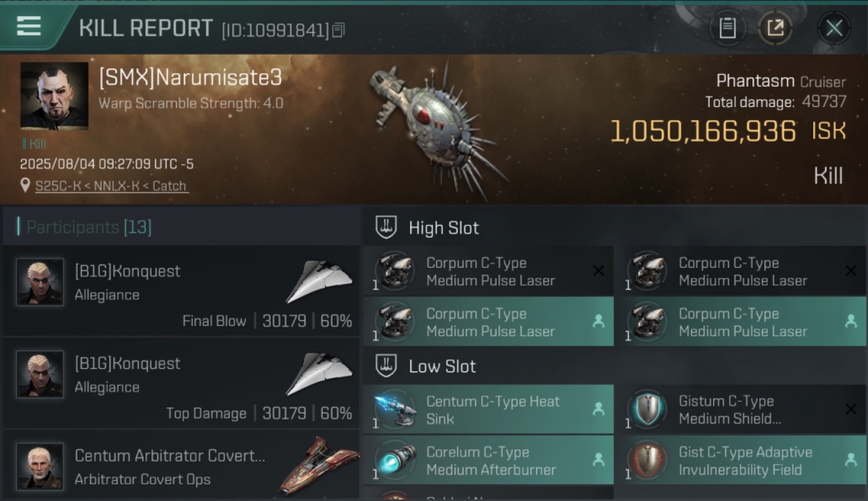Screen dimensions: 868x501
Task: Click the X mark on the first Corpum Pulse Laser
Action: pos(598,271)
